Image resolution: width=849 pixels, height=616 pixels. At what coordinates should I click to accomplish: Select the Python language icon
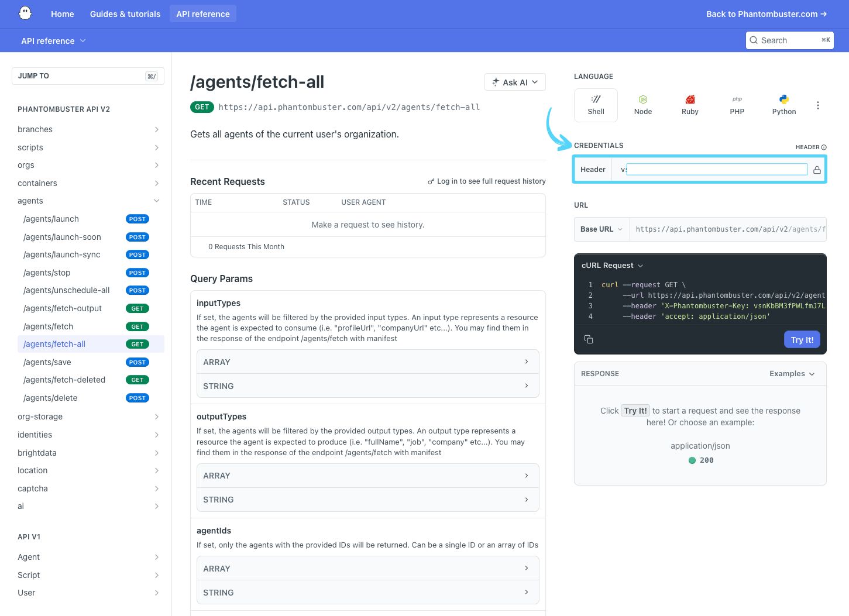(784, 99)
